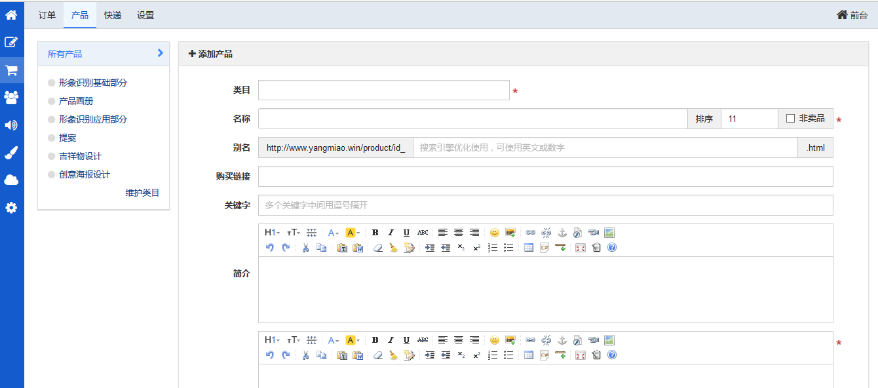Open the H1 heading dropdown in 简介 editor
The image size is (878, 388).
pyautogui.click(x=272, y=232)
